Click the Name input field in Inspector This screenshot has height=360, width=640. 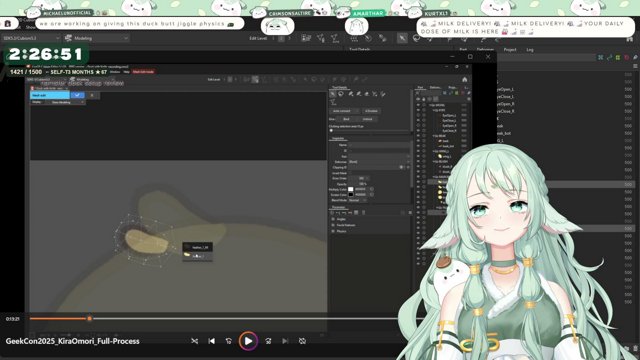tap(379, 145)
